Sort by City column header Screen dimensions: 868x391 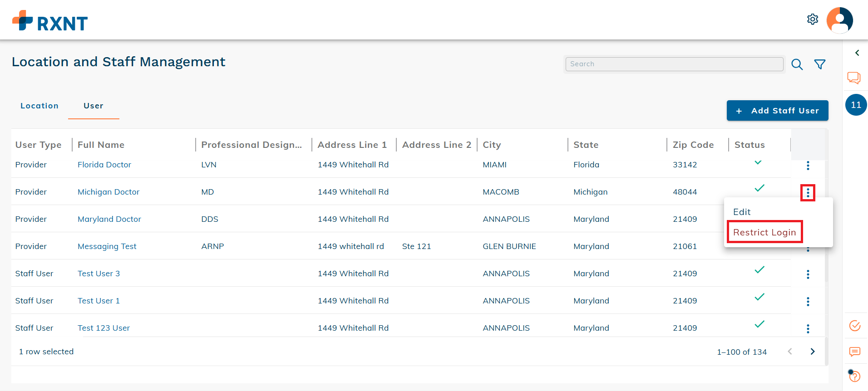pos(492,145)
